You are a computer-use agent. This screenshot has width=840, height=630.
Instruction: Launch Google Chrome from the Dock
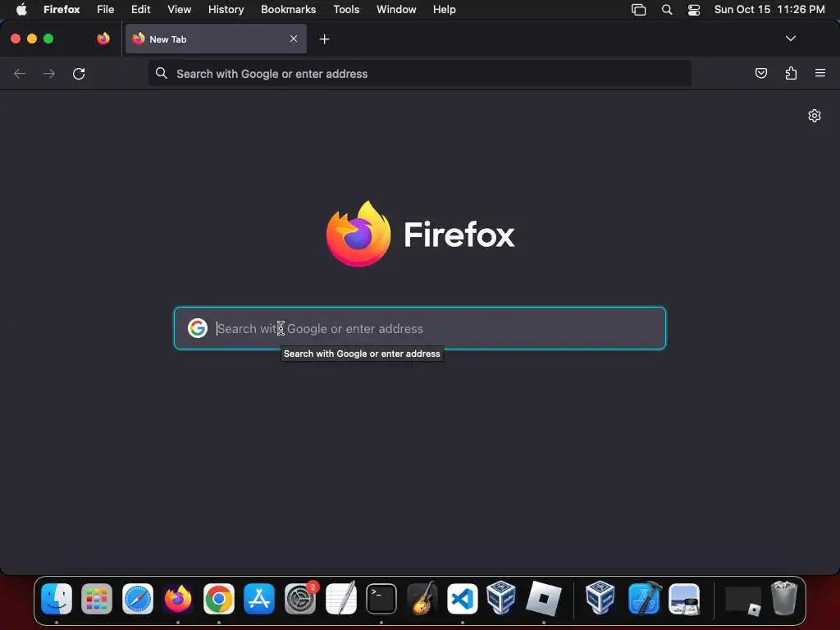[218, 598]
